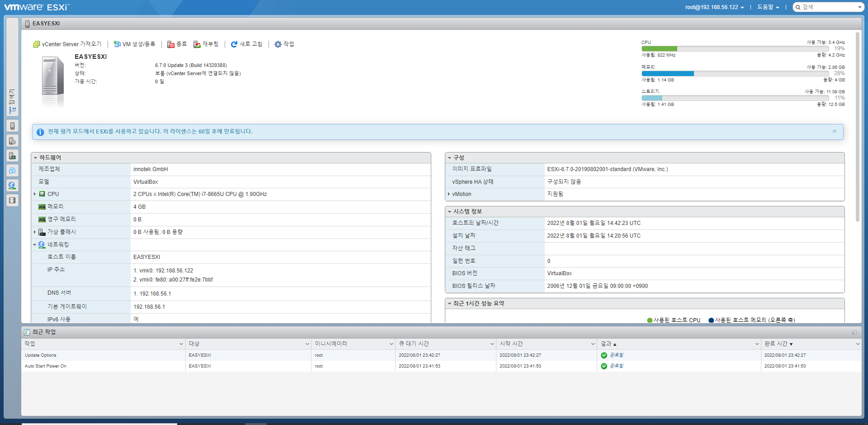This screenshot has height=425, width=868.
Task: Collapse the 시스템 정보 panel
Action: click(449, 211)
